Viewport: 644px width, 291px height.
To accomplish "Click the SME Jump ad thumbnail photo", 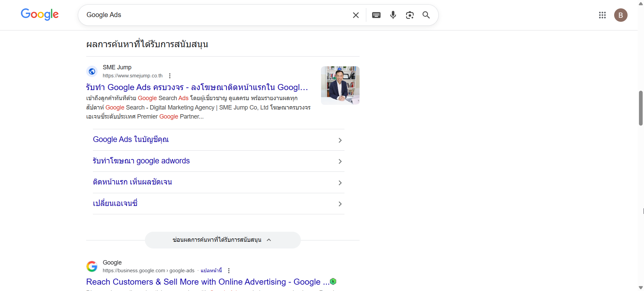I will (340, 85).
